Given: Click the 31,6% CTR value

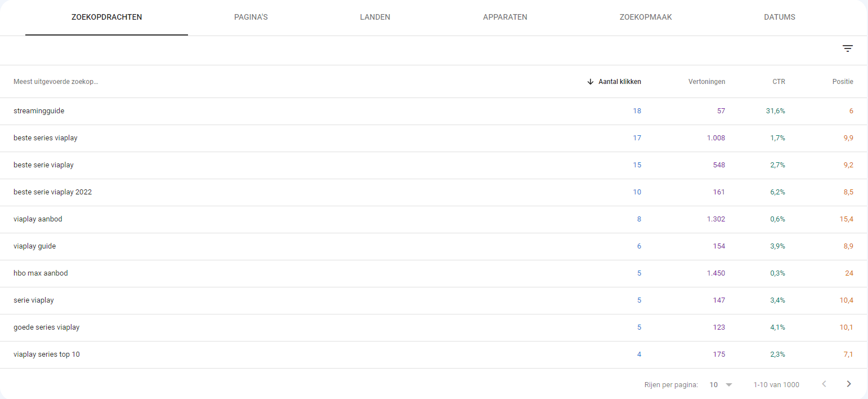Looking at the screenshot, I should (776, 111).
